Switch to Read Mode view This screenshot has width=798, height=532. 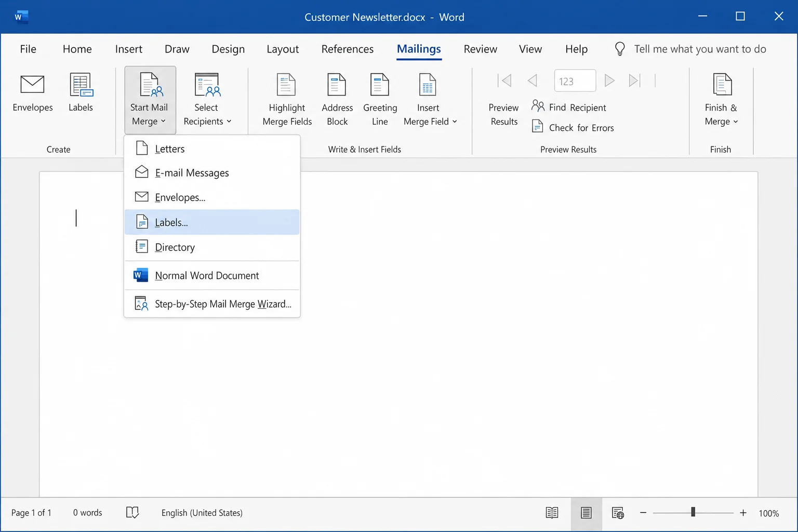point(552,513)
